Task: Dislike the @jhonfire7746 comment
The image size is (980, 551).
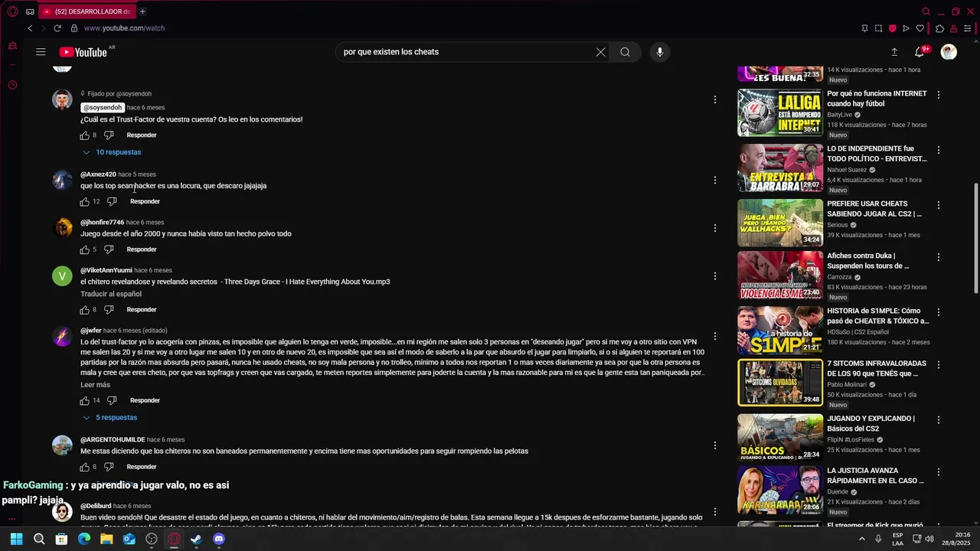Action: pyautogui.click(x=109, y=249)
